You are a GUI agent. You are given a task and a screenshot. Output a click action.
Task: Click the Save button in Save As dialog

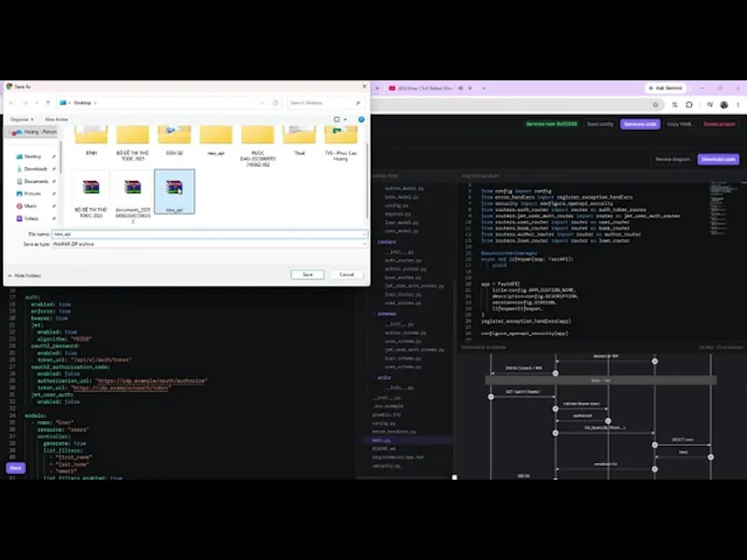click(307, 274)
